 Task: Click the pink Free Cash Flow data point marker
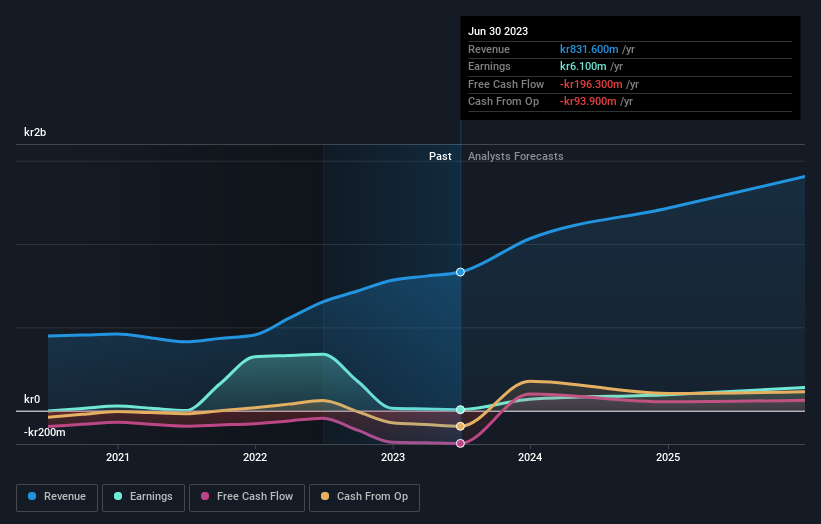pyautogui.click(x=460, y=443)
